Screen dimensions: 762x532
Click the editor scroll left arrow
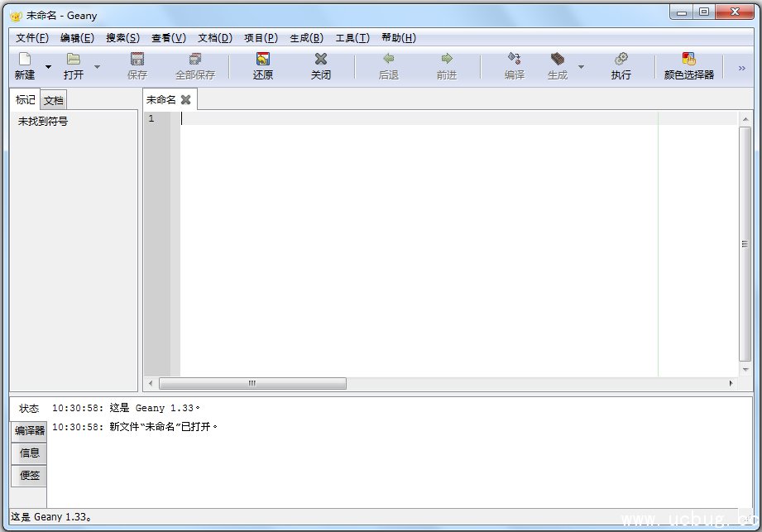coord(151,383)
